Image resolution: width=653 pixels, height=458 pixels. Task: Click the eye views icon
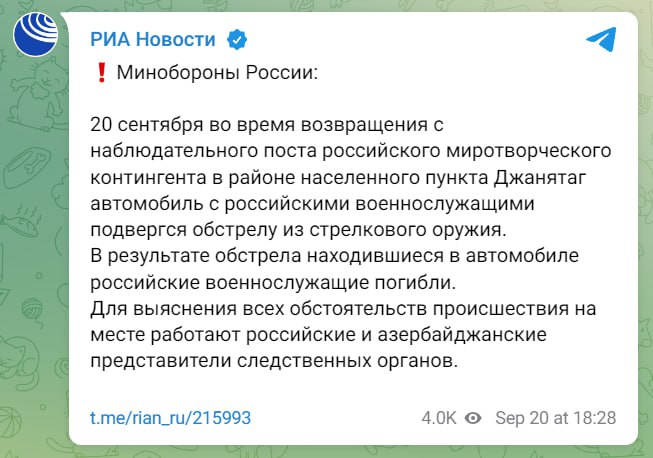click(473, 418)
